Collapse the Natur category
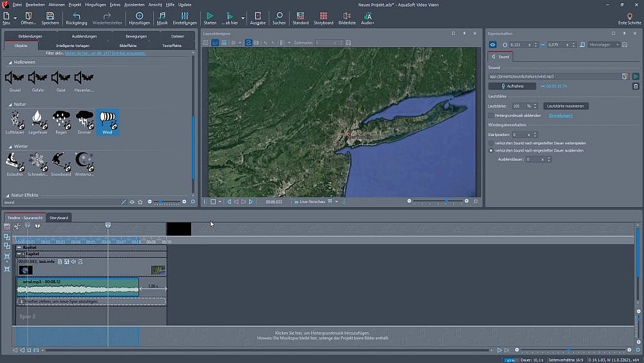Image resolution: width=644 pixels, height=363 pixels. click(10, 104)
